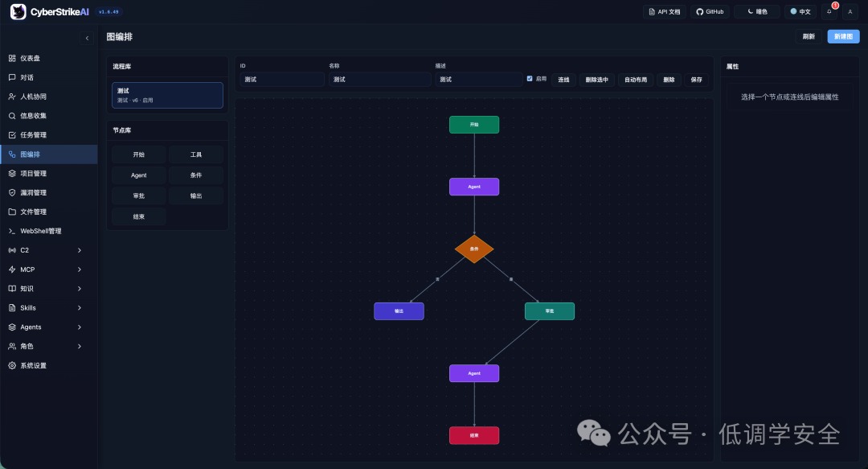Click the 新建图 button
Viewport: 868px width, 469px height.
[843, 36]
